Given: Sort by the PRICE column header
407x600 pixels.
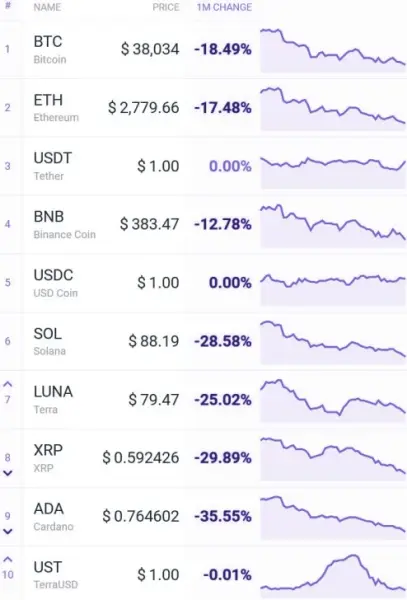Looking at the screenshot, I should tap(166, 7).
